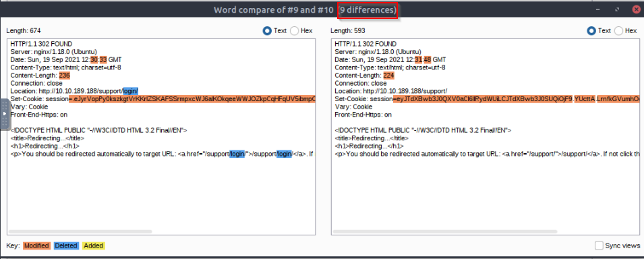The image size is (644, 259).
Task: Click left pane Set-Cookie session value
Action: click(x=192, y=99)
